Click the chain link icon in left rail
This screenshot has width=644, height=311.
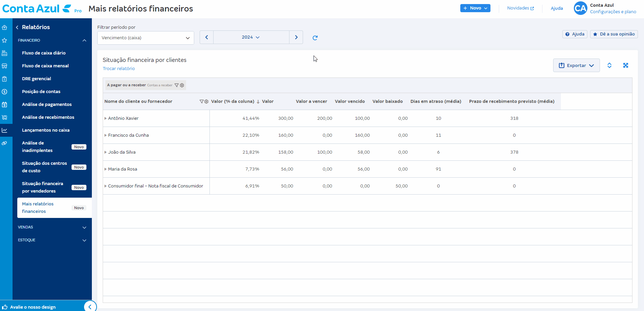4,143
